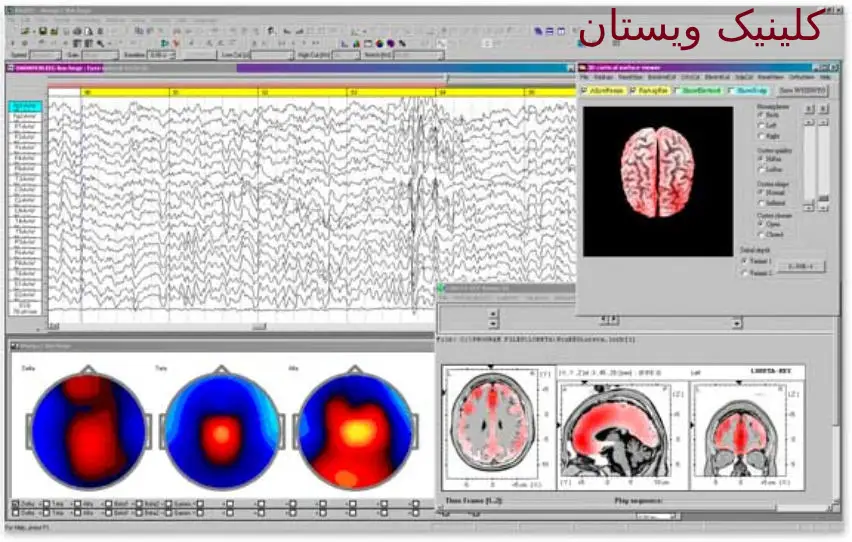Toggle the green-labeled checkbox in 3D window
852x542 pixels.
coord(677,90)
